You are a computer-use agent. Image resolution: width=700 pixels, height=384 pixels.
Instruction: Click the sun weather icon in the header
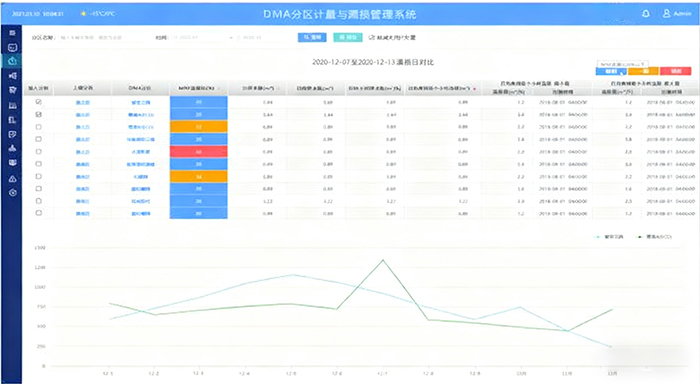[83, 14]
